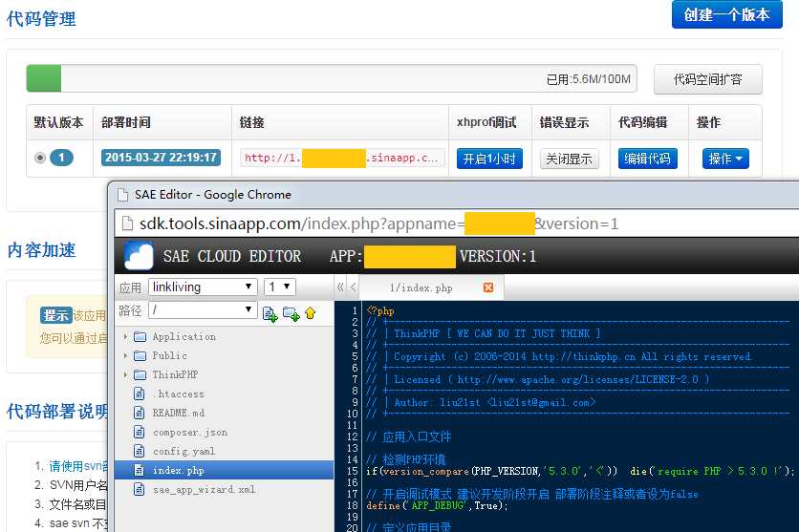Click the page icon in the address bar
Viewport: 799px width, 532px height.
coord(127,223)
